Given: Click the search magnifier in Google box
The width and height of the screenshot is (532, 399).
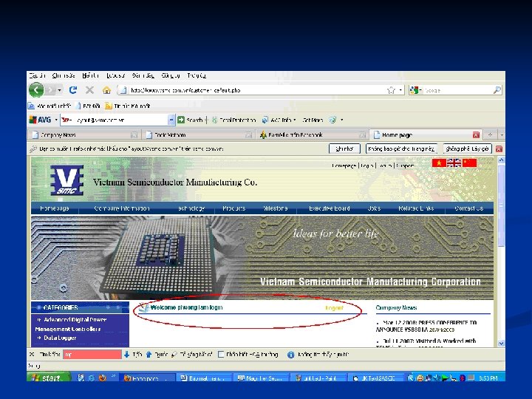Looking at the screenshot, I should click(x=497, y=90).
